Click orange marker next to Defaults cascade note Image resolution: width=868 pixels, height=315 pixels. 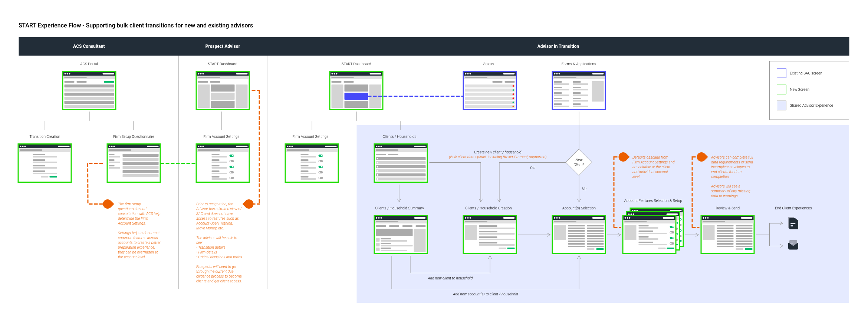tap(624, 157)
